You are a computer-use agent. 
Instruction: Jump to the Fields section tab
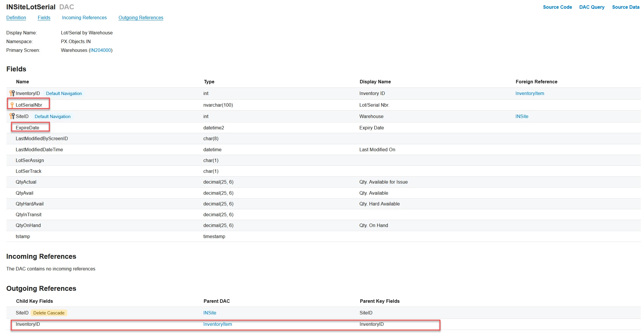coord(44,17)
